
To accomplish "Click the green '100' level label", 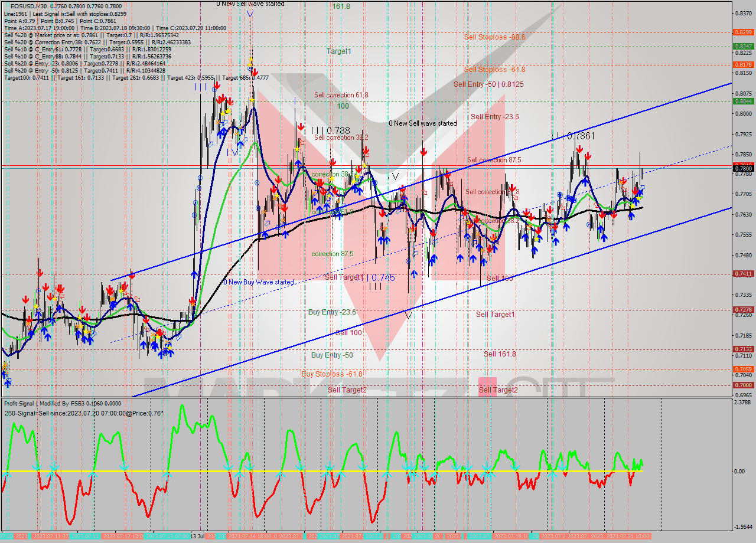I will pos(343,106).
